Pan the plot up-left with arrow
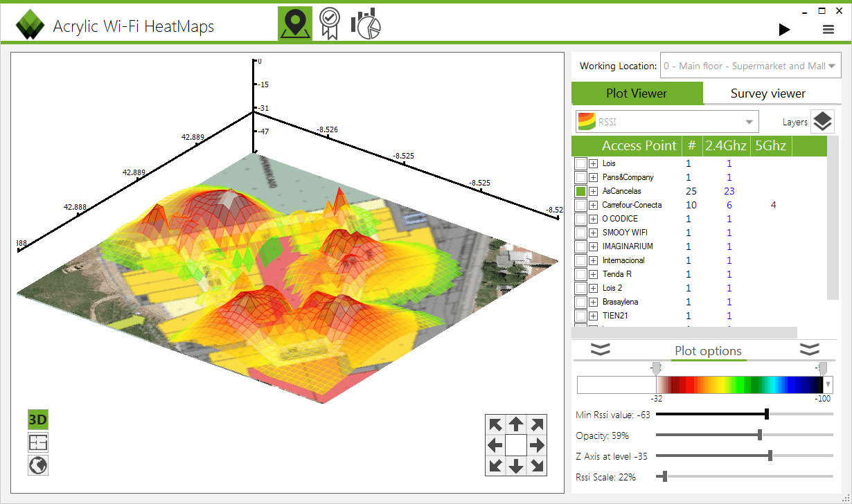The image size is (852, 504). (x=495, y=424)
